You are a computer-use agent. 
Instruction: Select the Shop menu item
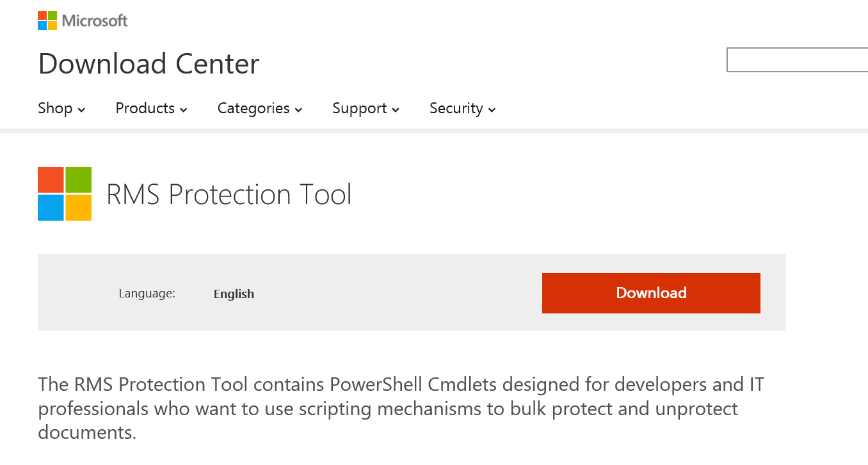point(54,108)
